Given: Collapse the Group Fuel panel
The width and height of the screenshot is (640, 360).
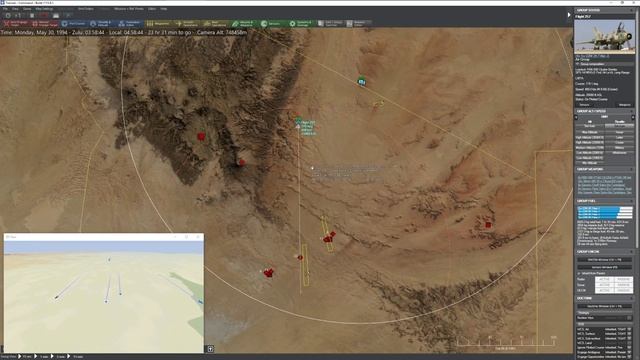Looking at the screenshot, I should 632,201.
